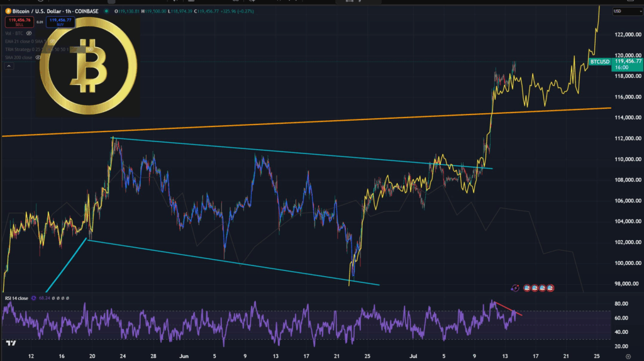Click the 104,000.00 price axis label
This screenshot has height=361, width=644.
point(628,221)
